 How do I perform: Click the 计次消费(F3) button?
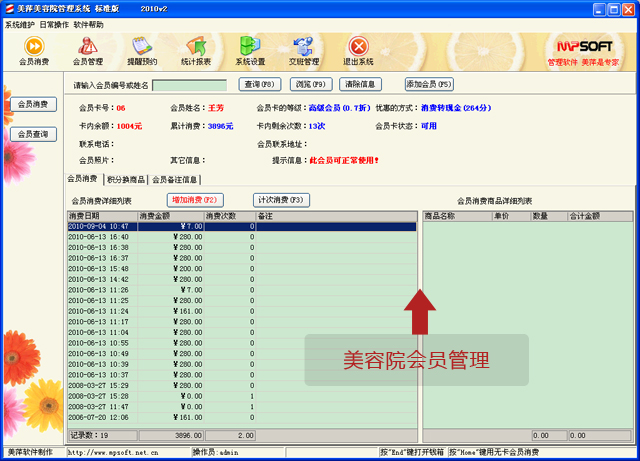(281, 200)
